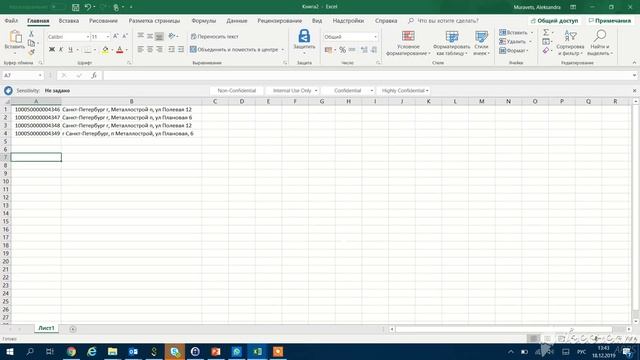
Task: Click the Save icon in the title bar
Action: pos(76,7)
